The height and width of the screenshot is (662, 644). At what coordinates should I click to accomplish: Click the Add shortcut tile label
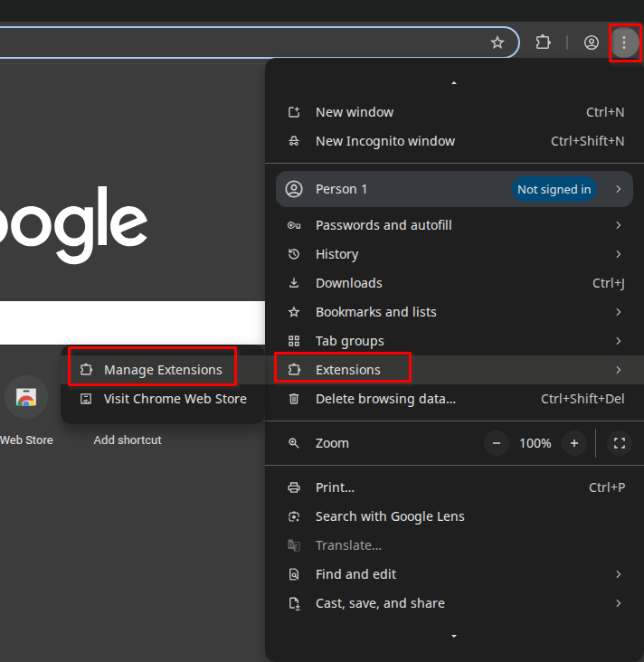coord(128,440)
